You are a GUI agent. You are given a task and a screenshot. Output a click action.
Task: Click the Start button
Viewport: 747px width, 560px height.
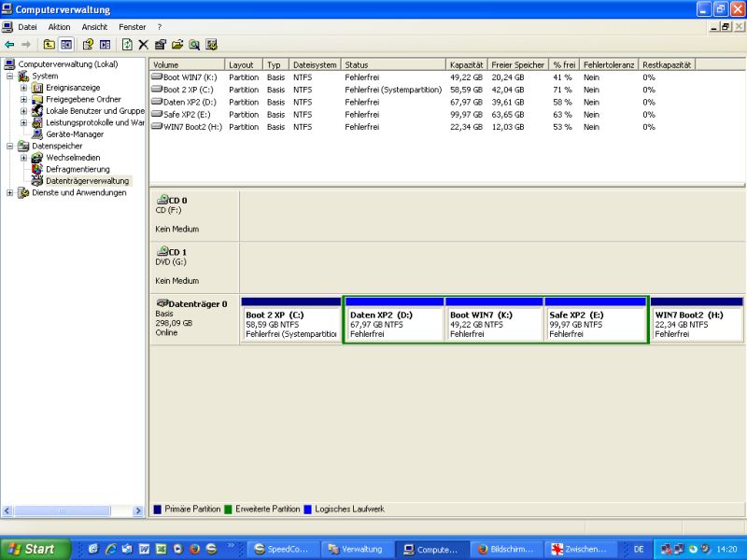point(35,549)
